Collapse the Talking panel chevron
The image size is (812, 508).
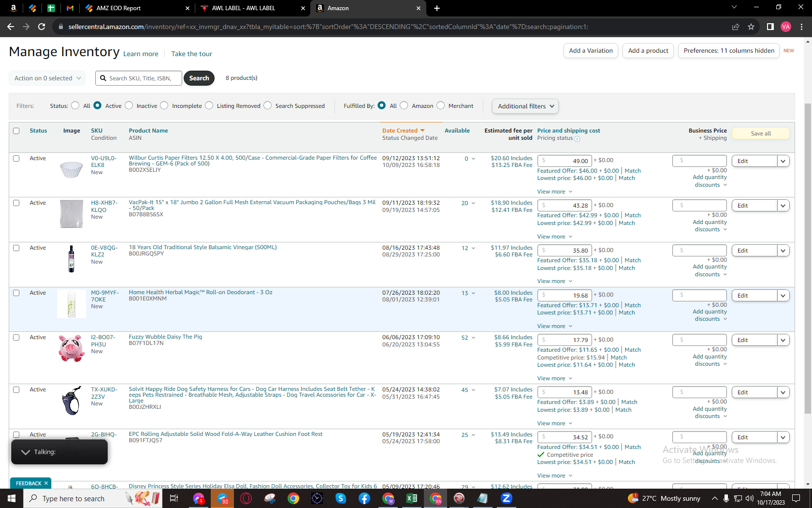[x=26, y=452]
